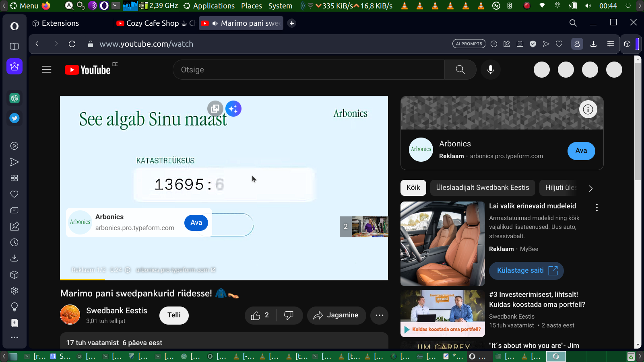Open arbonics.pro.typeform.com link in ad bar
644x362 pixels.
pos(175,270)
